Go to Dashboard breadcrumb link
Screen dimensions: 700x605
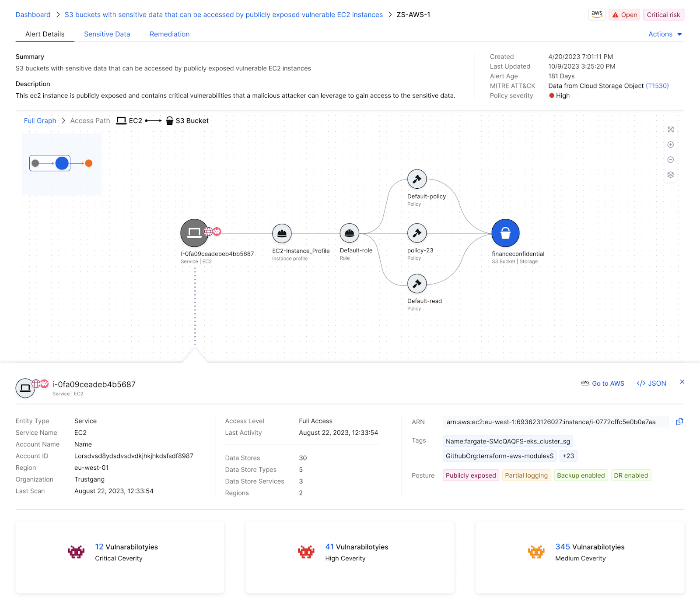coord(33,15)
